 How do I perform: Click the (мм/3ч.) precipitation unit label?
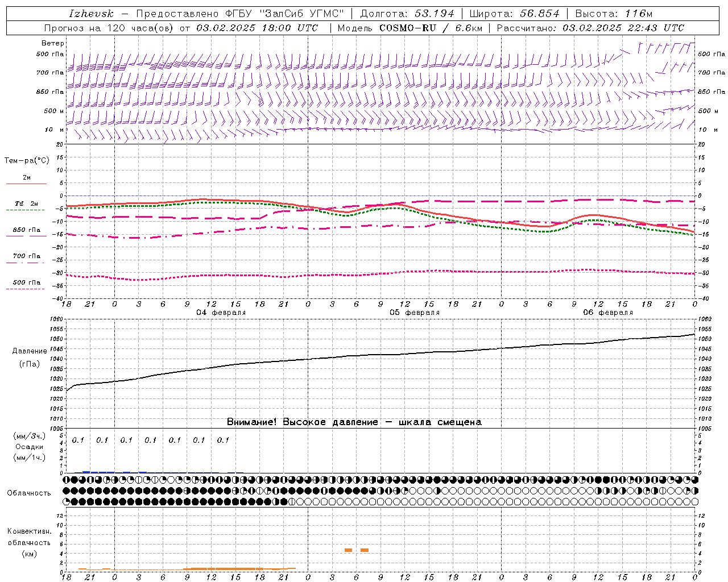(30, 436)
